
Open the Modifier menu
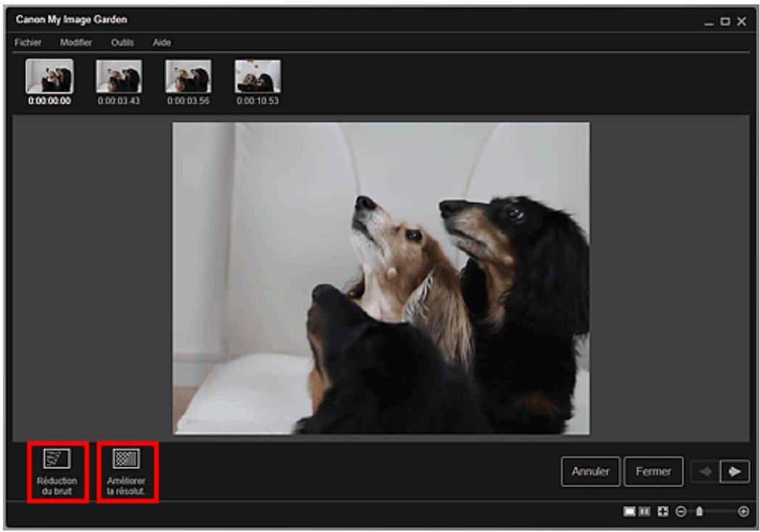tap(75, 43)
